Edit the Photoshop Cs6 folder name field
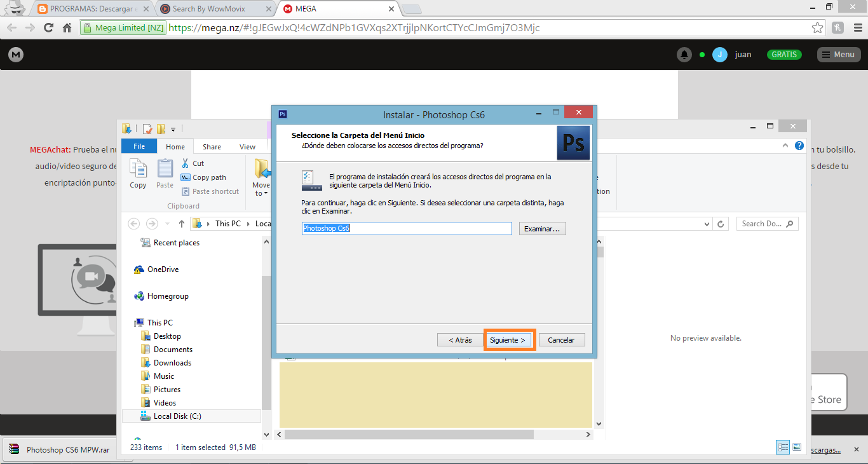Screen dimensions: 868x464 tap(407, 228)
